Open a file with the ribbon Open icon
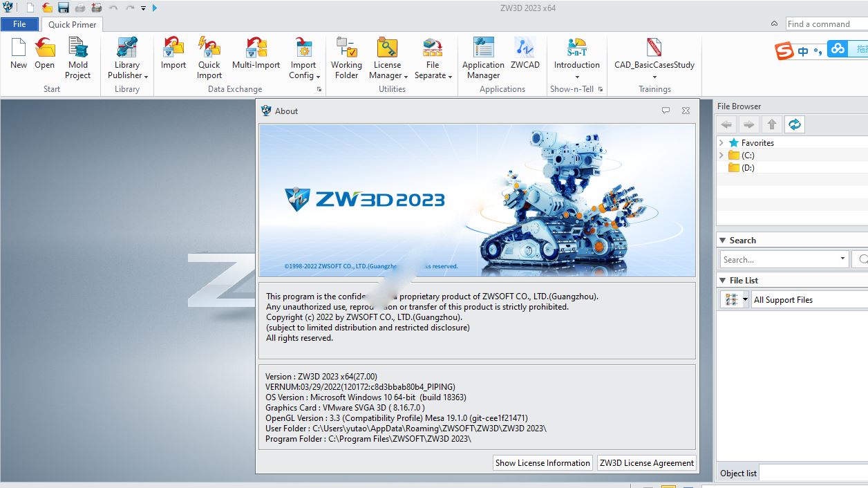Screen dimensions: 868x488 (x=45, y=54)
